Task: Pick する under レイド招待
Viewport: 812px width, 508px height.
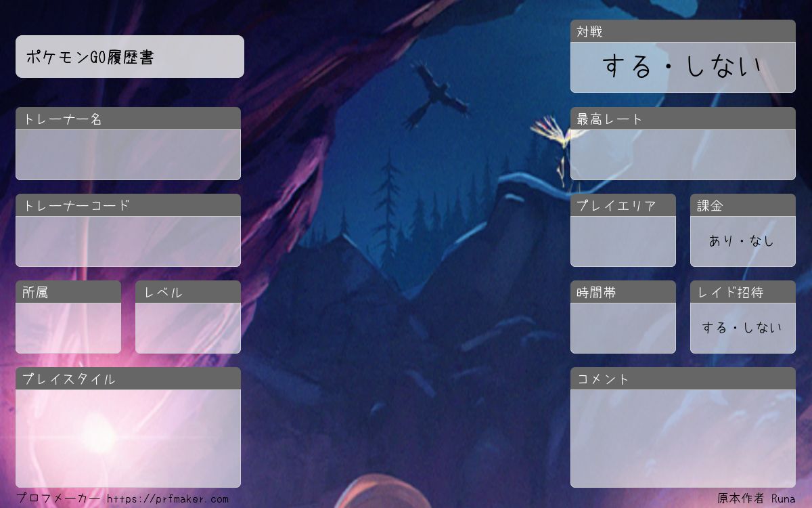Action: coord(714,328)
